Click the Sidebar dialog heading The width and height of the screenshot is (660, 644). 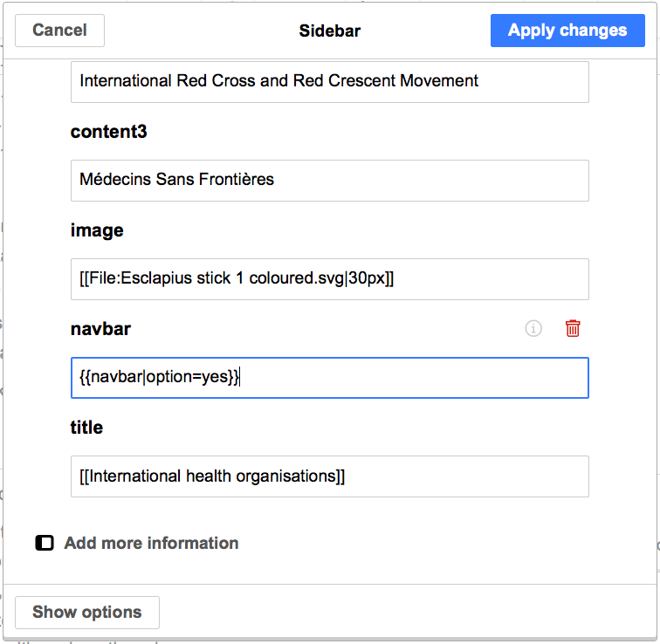(330, 31)
